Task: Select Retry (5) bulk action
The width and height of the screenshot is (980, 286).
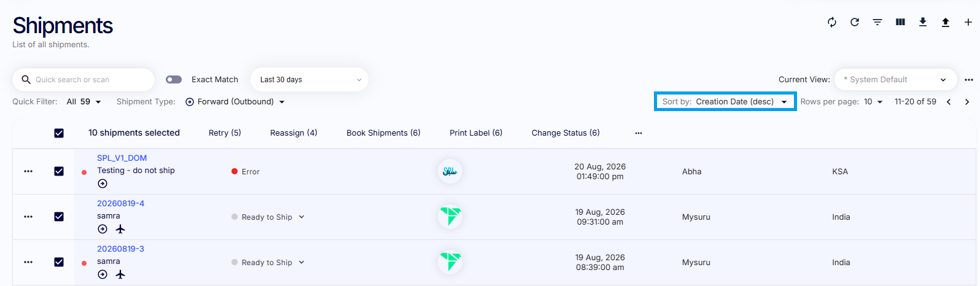Action: point(225,133)
